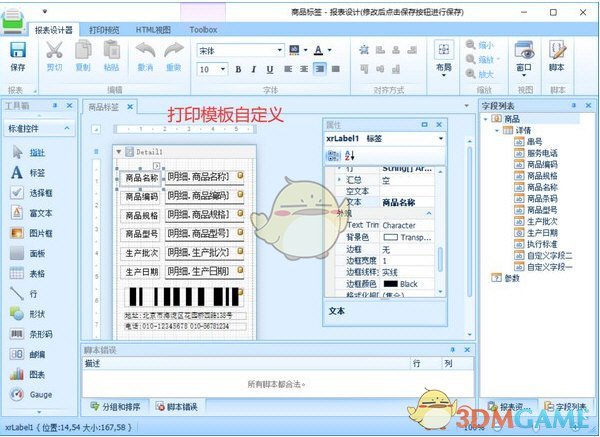Select the 形状 shape tool
Viewport: 600px width, 437px height.
tap(28, 314)
